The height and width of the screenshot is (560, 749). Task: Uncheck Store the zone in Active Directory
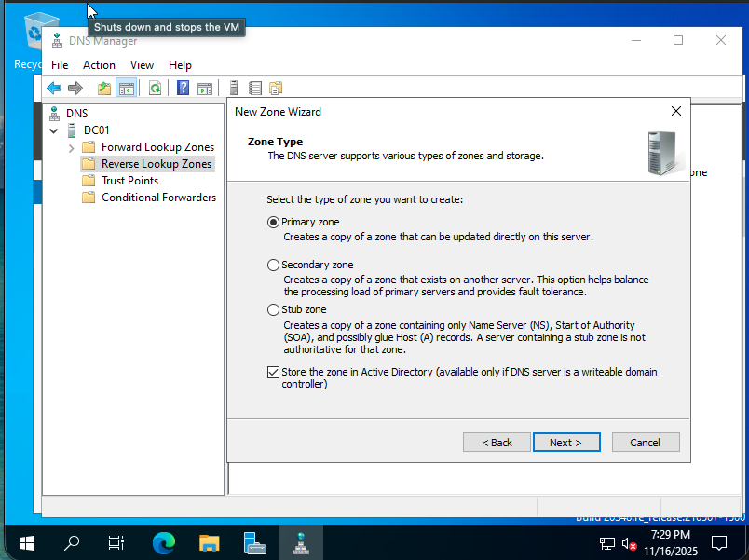pyautogui.click(x=273, y=372)
